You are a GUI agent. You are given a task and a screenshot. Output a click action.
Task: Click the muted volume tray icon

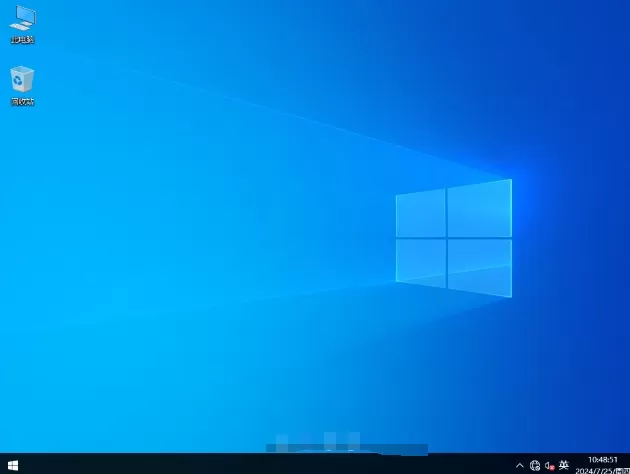coord(550,466)
